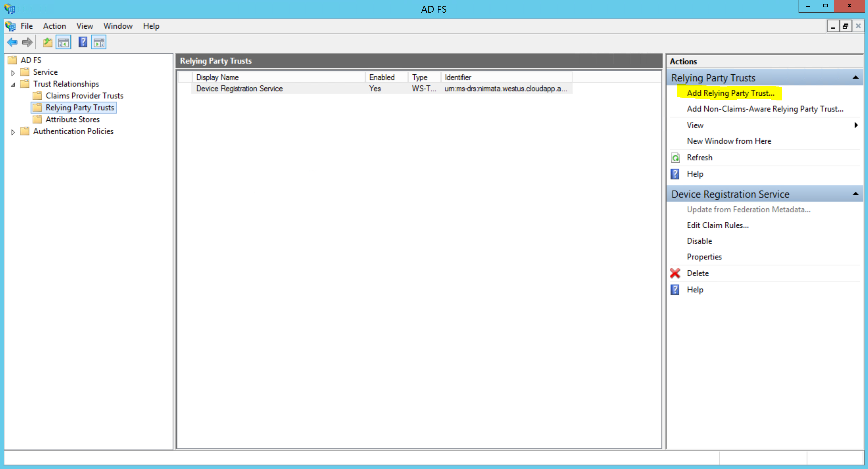Click the green Refresh icon in Actions
The width and height of the screenshot is (868, 469).
pos(675,157)
